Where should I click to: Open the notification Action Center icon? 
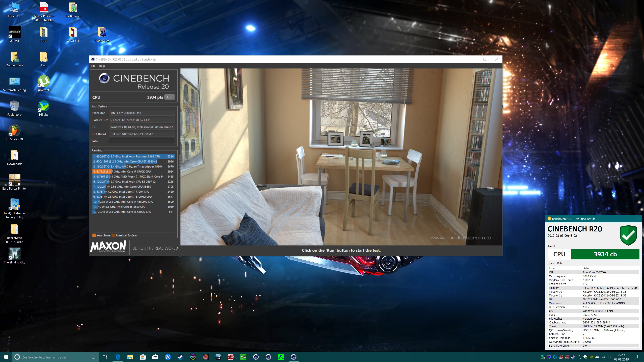point(635,357)
